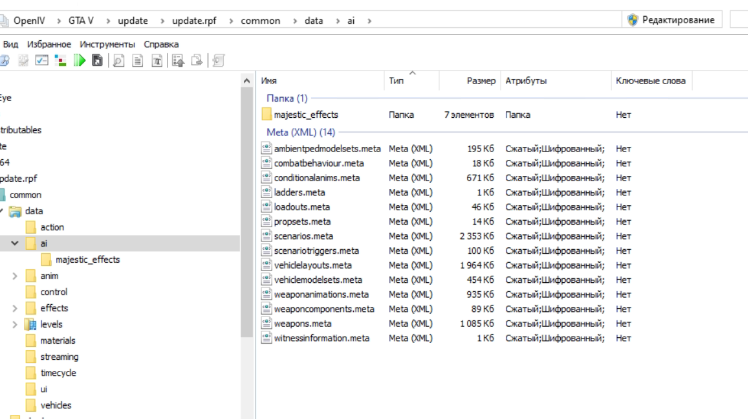This screenshot has width=748, height=419.
Task: Click the vehiclelayouts.meta file icon
Action: [266, 265]
